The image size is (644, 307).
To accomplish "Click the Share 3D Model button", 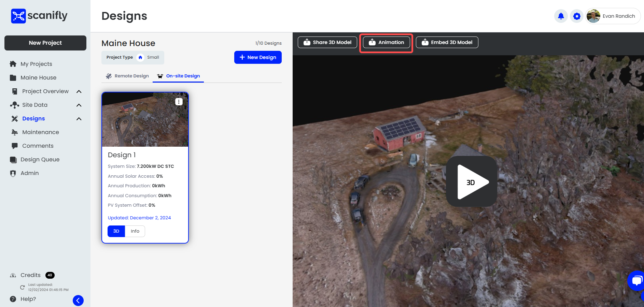I will click(327, 42).
